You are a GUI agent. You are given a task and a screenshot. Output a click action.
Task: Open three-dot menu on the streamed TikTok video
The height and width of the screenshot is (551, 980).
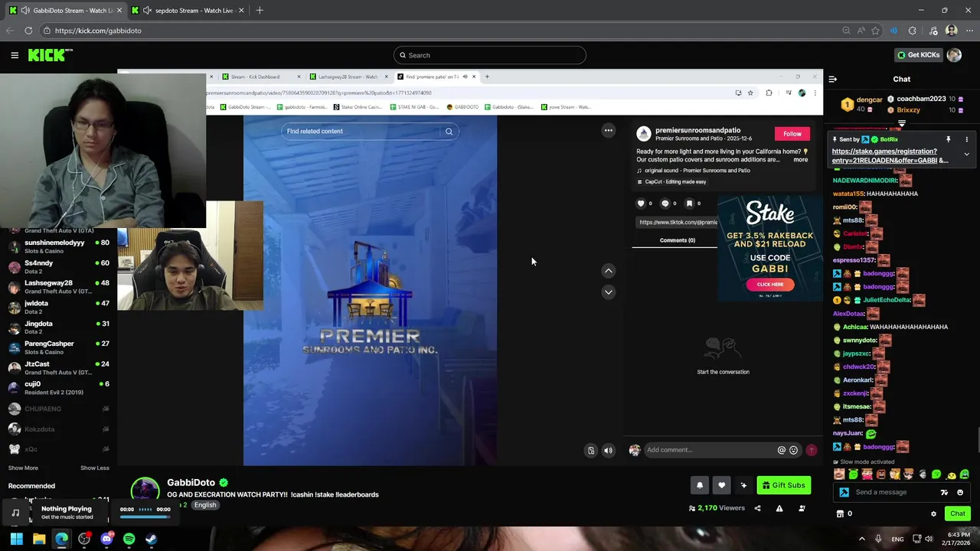tap(608, 131)
